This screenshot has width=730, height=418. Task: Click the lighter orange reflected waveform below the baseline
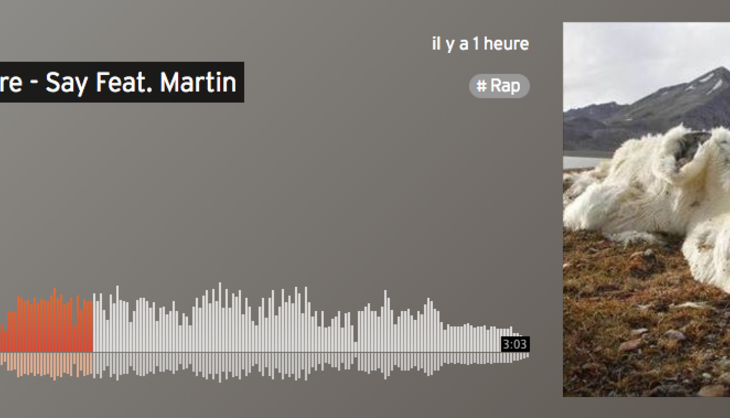[47, 365]
